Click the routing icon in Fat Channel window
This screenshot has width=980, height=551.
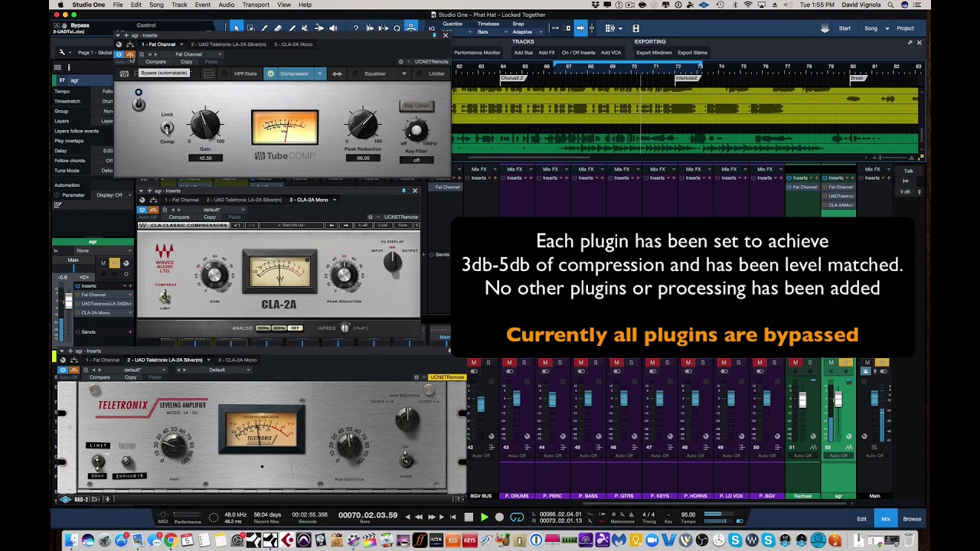[129, 44]
